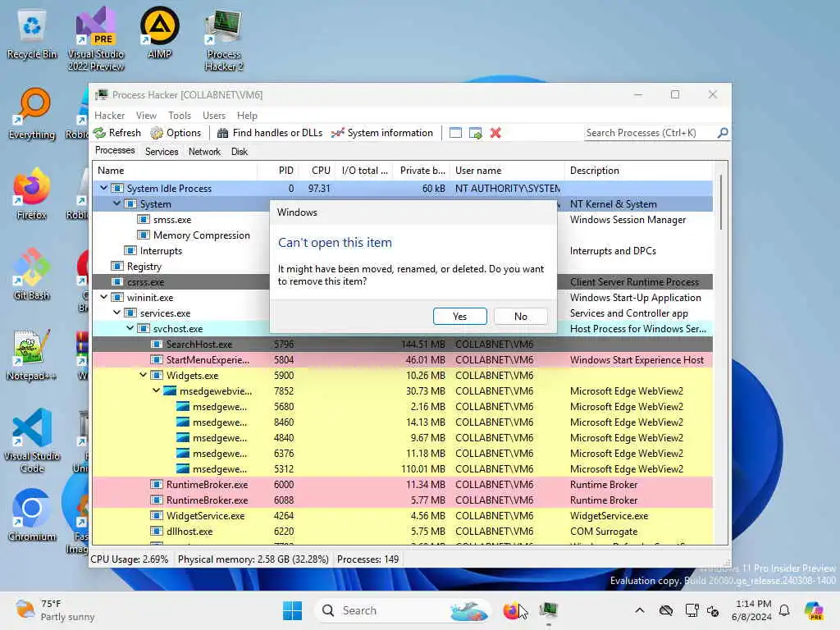
Task: Click the Search Processes input field
Action: click(x=650, y=132)
